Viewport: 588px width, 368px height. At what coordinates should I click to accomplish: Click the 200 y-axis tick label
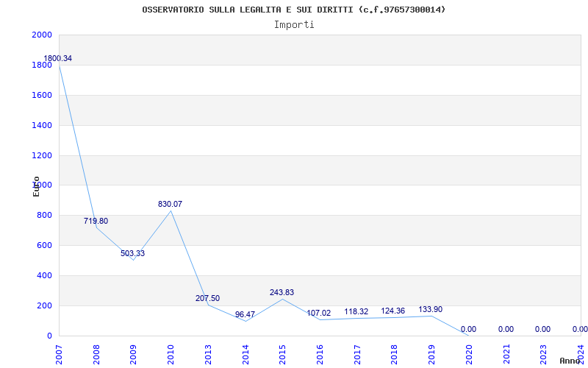(44, 305)
